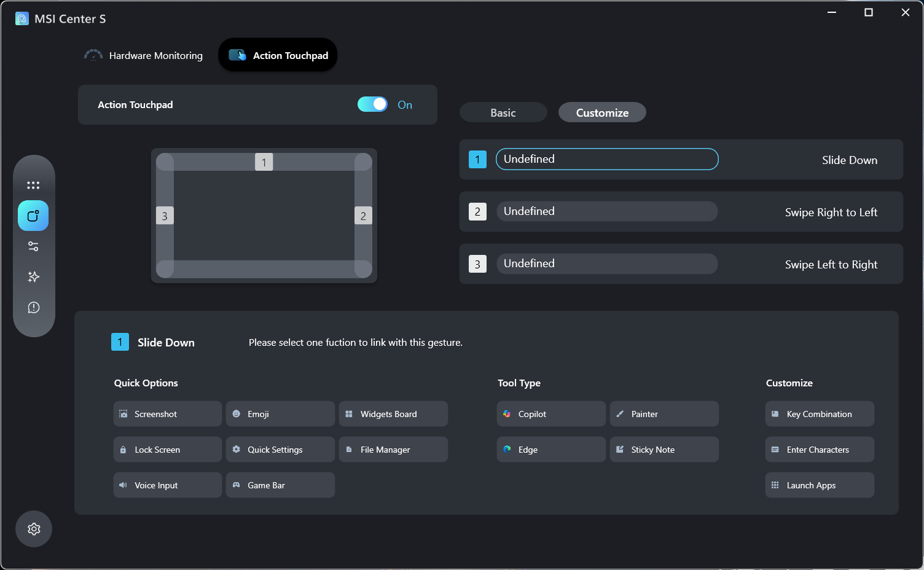Open the support alert icon in sidebar

[33, 307]
